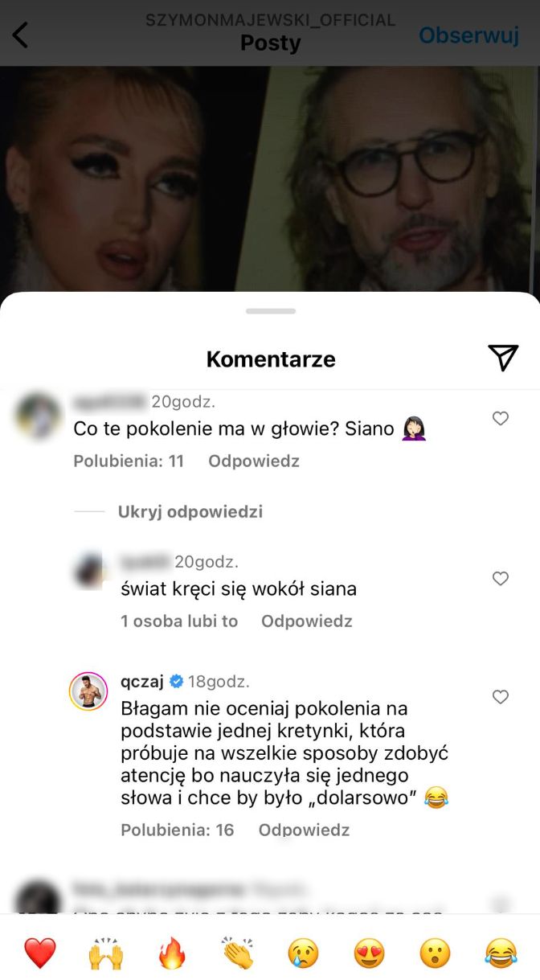Send the red heart emoji reaction
Screen dimensions: 540x980
(x=40, y=953)
